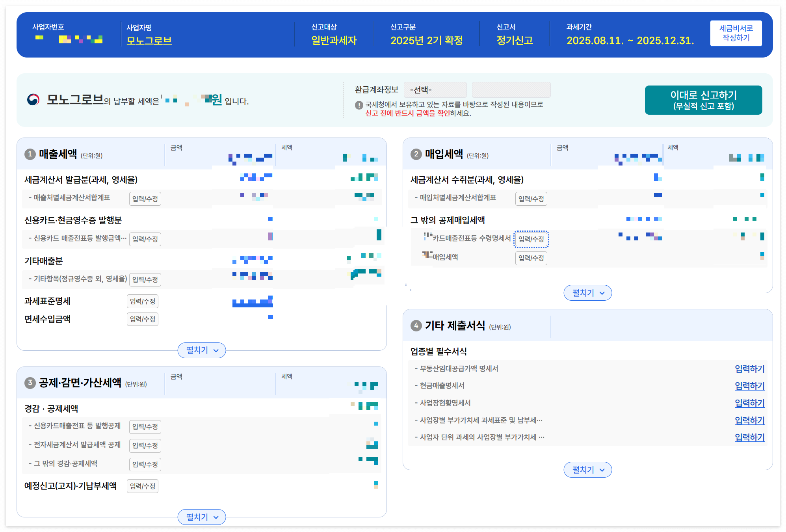Expand the 기타 제출서식 section via 펼치기
The image size is (786, 532).
(x=587, y=470)
